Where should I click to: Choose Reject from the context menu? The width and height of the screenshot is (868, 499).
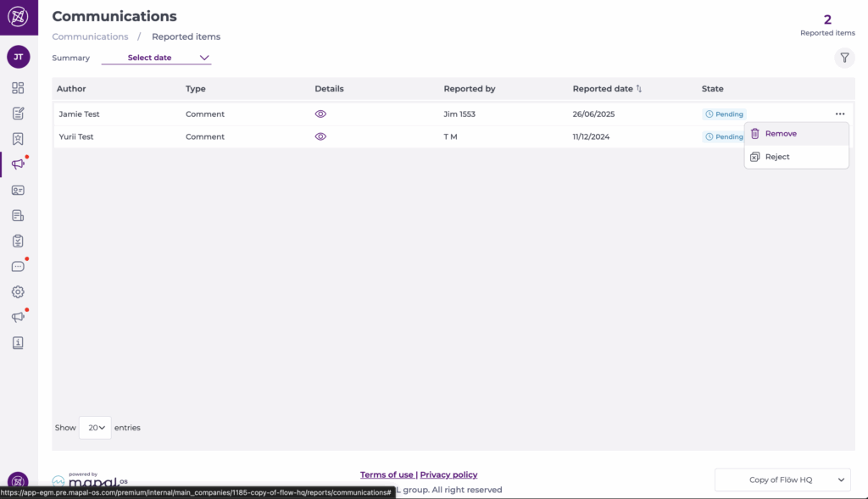777,157
